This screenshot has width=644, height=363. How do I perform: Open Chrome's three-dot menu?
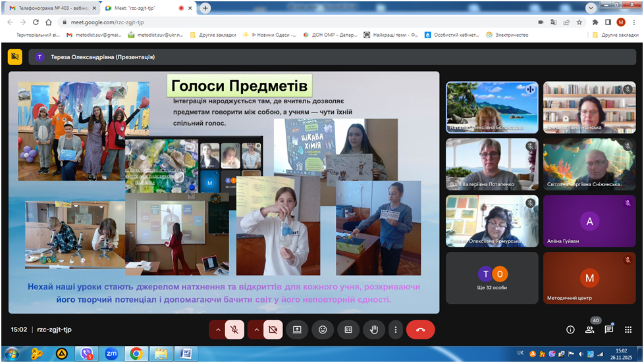(633, 22)
